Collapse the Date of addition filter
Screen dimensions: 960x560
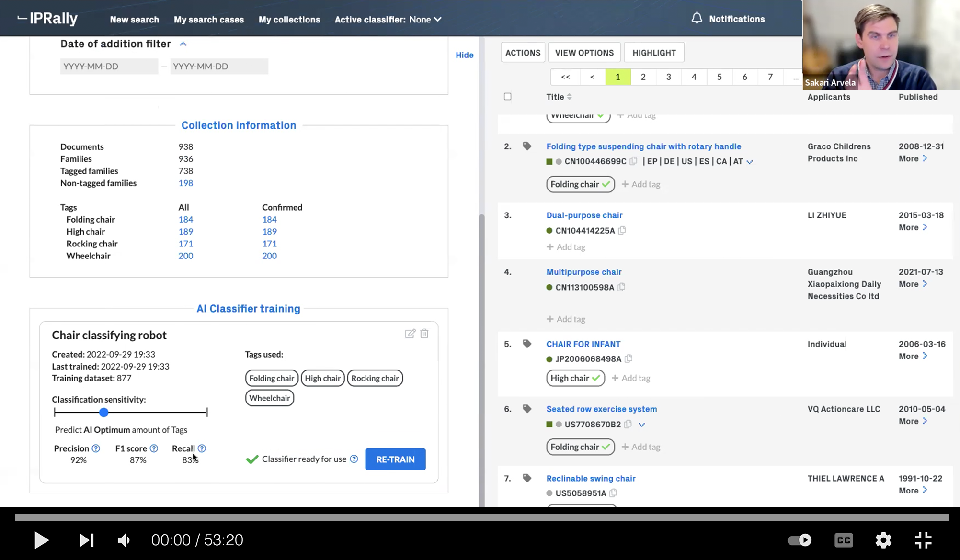point(183,43)
